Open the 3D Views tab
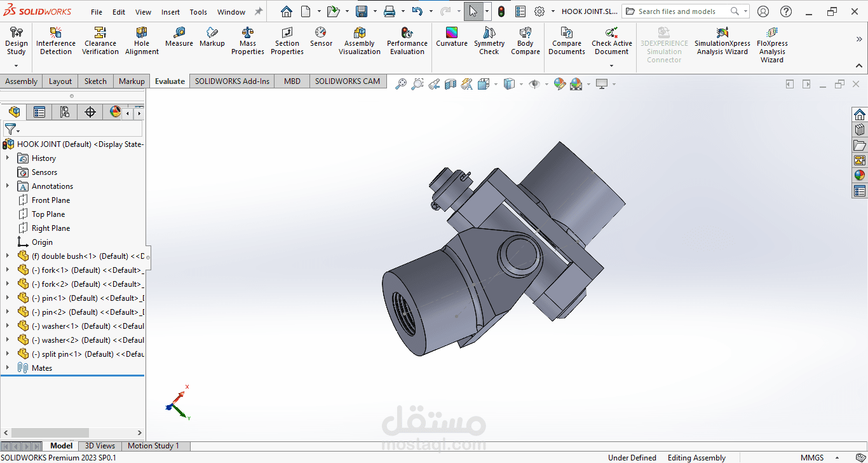 click(100, 446)
